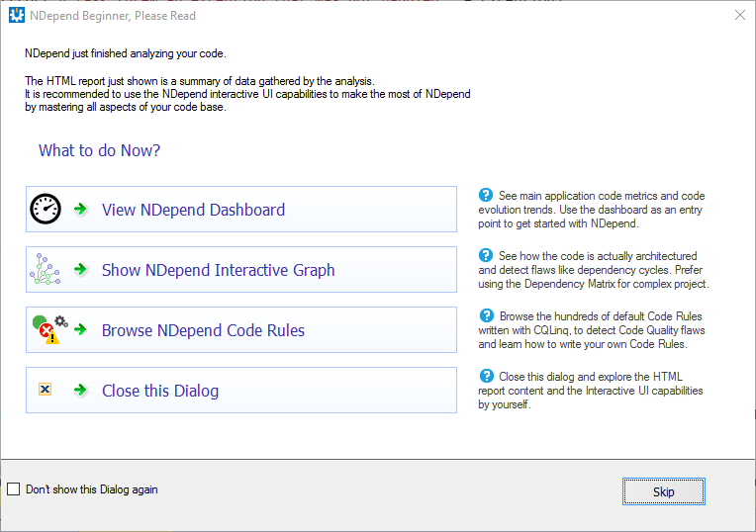Click the code rules status icon
Viewport: 756px width, 532px height.
coord(50,329)
